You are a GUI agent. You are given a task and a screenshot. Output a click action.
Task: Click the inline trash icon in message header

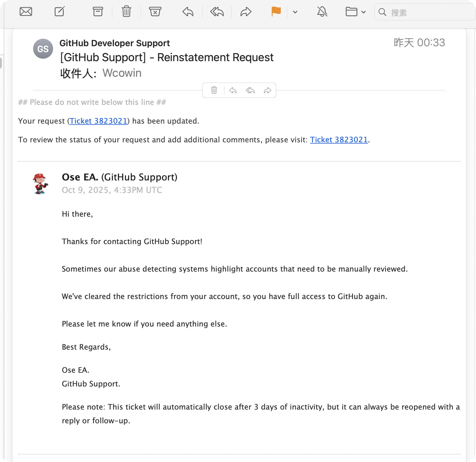pos(214,90)
